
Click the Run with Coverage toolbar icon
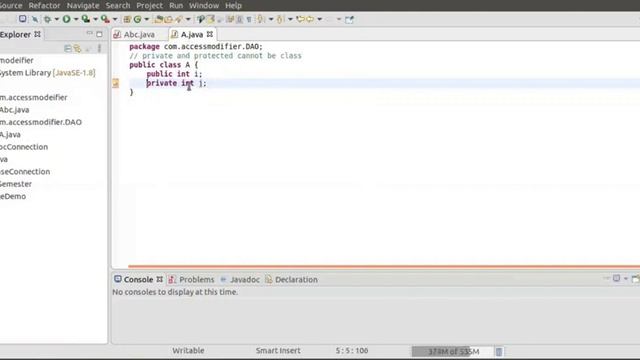[85, 19]
